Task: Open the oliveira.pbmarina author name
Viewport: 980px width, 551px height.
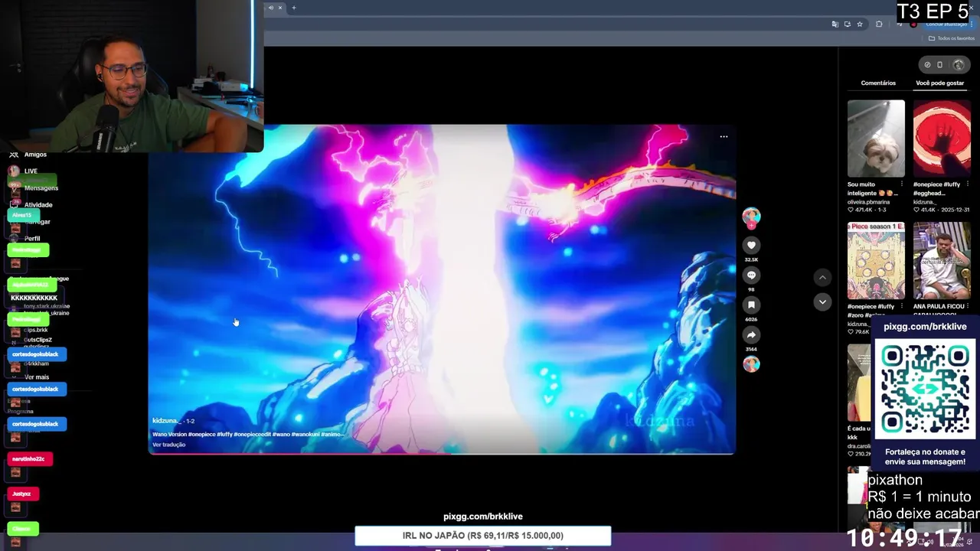Action: pyautogui.click(x=868, y=202)
